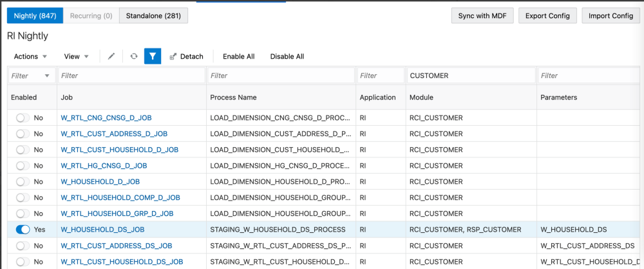
Task: Select the LOAD_DIMENSION_HOUSEHOLD_D_PRO... cell
Action: pos(281,182)
